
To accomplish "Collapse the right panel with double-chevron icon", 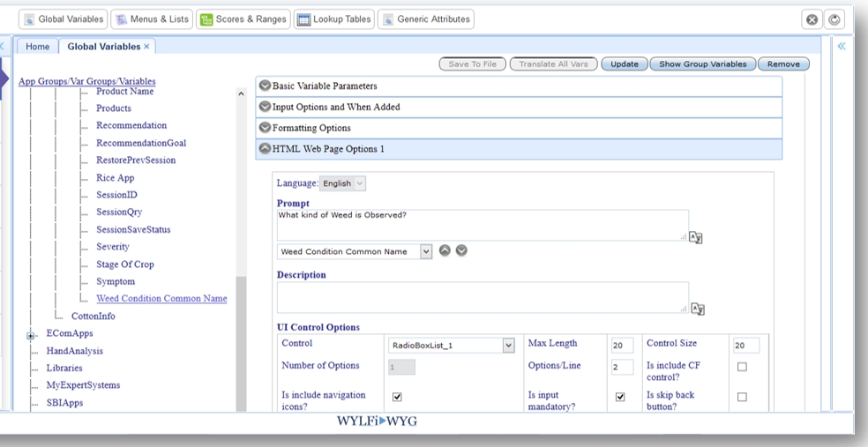I will pos(841,47).
